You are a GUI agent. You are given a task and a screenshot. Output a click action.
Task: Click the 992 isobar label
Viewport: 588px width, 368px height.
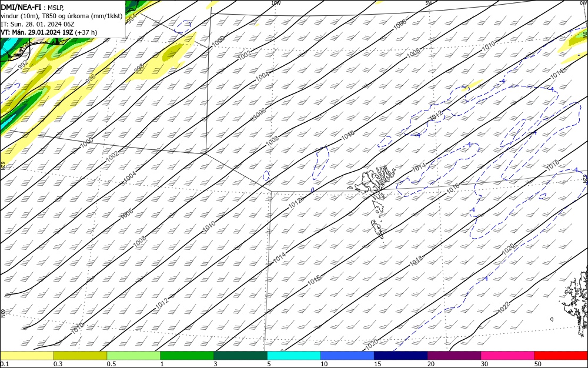[x=23, y=65]
